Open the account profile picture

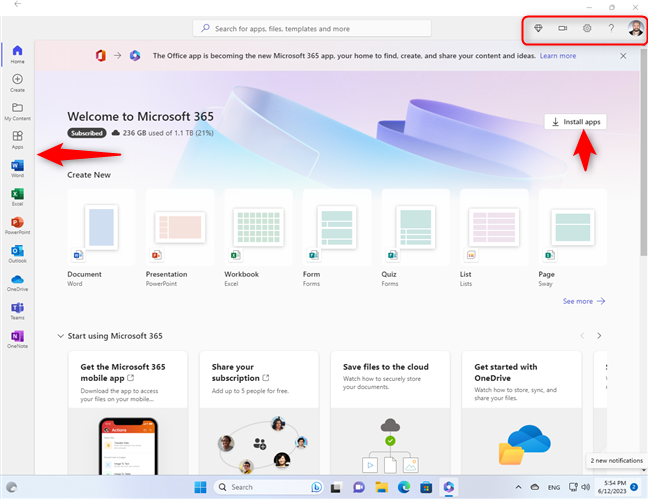(635, 28)
